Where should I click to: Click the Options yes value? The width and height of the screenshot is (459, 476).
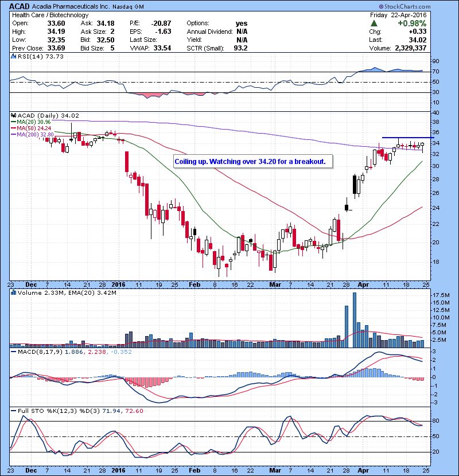pos(242,24)
